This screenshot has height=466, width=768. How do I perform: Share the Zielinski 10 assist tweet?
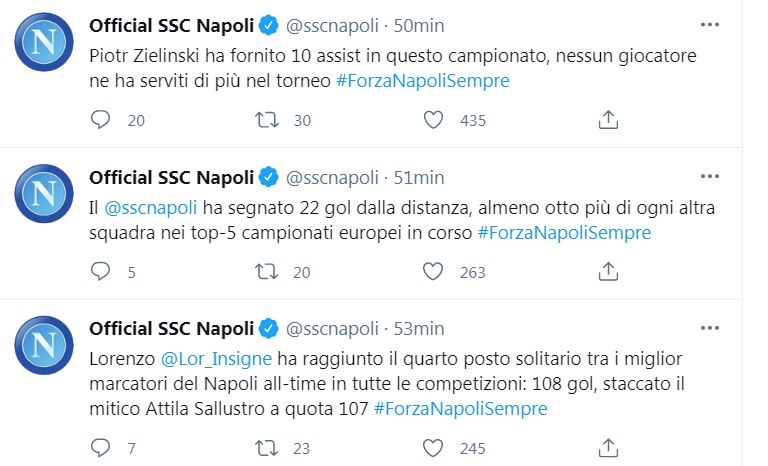click(x=607, y=120)
